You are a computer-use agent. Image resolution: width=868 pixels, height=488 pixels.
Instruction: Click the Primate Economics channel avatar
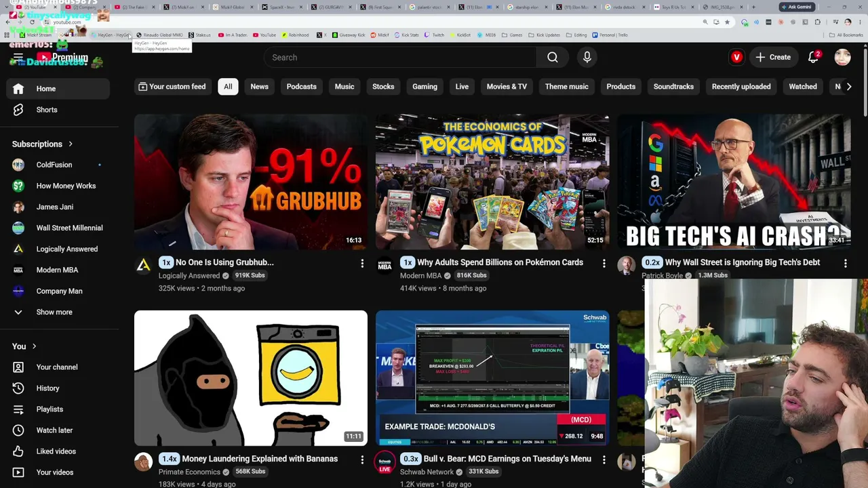pyautogui.click(x=143, y=462)
